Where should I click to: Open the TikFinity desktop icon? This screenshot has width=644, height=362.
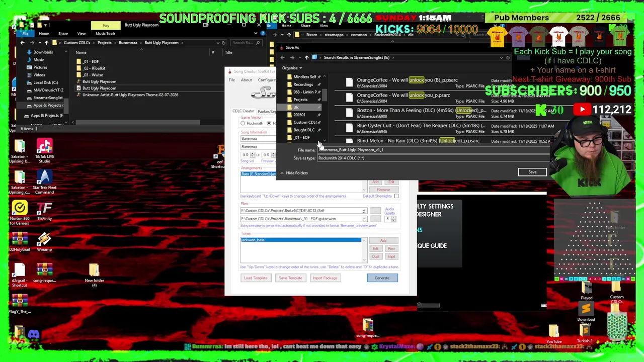(44, 211)
